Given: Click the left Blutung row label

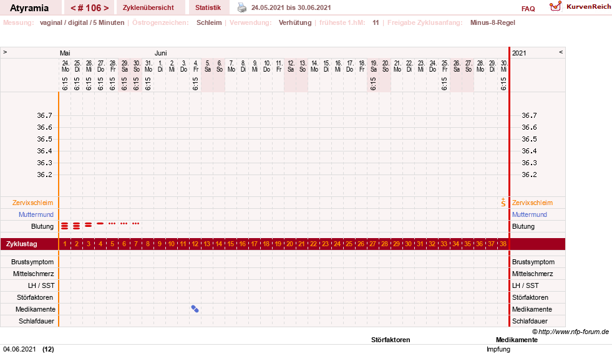Looking at the screenshot, I should click(x=42, y=226).
